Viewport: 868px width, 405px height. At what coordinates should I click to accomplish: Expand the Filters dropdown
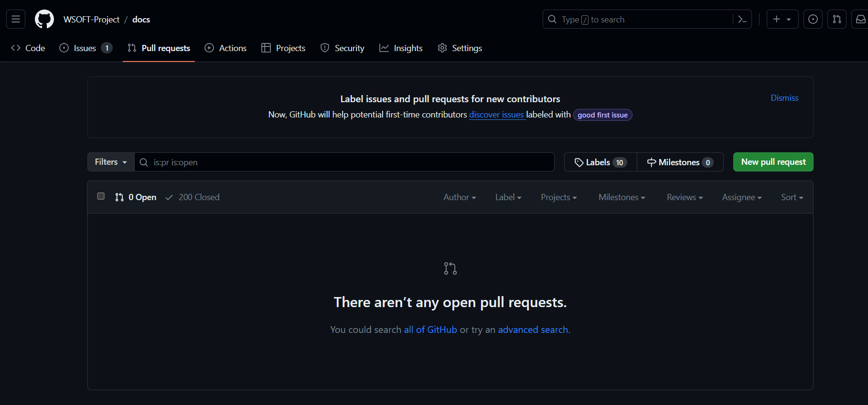[111, 162]
